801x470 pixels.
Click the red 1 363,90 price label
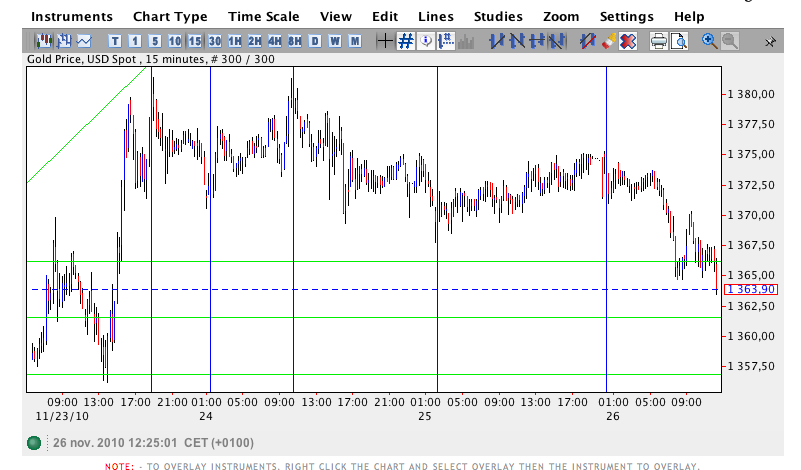tap(751, 289)
